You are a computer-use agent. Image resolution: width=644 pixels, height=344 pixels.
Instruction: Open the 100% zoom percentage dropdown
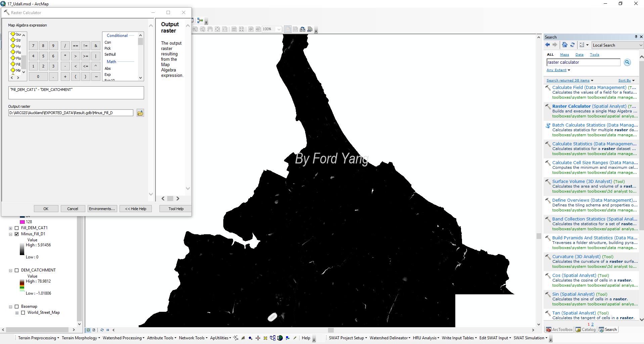point(279,29)
